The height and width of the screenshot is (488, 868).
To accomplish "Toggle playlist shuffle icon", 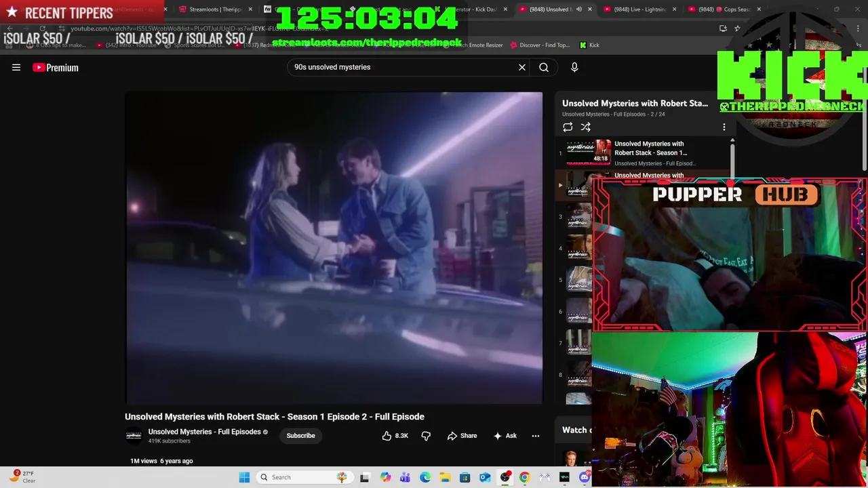I will [586, 127].
